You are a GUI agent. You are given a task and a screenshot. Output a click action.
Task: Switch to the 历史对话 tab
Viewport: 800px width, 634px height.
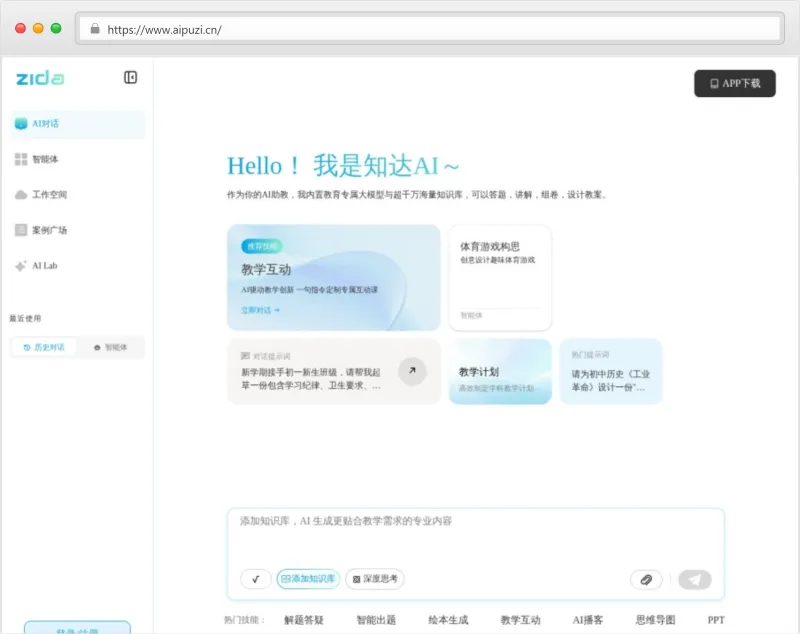click(x=44, y=347)
